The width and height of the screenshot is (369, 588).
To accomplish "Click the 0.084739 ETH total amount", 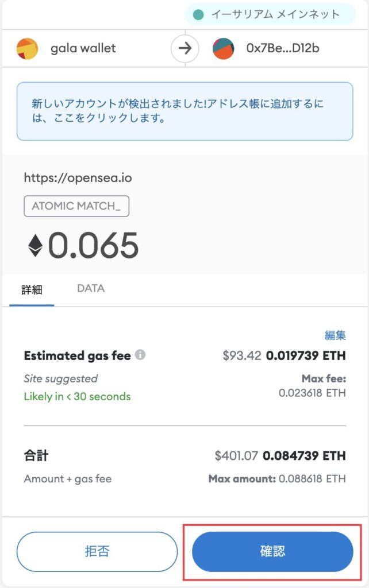I will 304,455.
